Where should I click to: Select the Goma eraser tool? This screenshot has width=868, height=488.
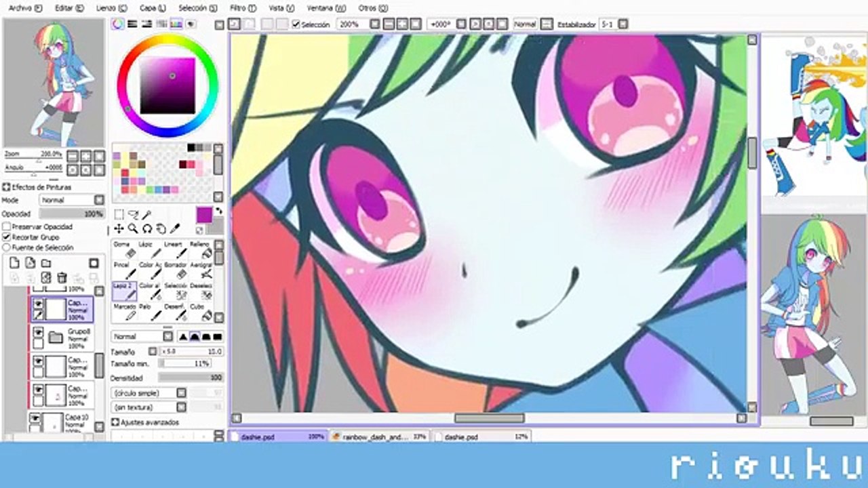(124, 249)
